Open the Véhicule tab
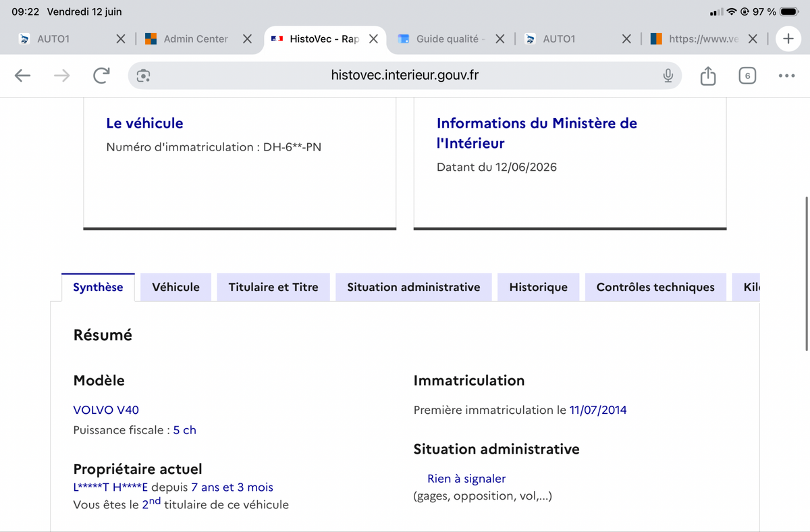 coord(175,287)
